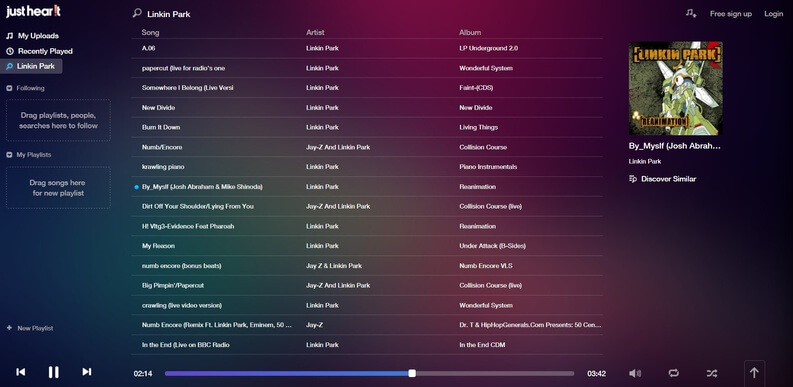Click artist Jay-Z in Numb Encore Remix row
The width and height of the screenshot is (793, 387).
tap(314, 325)
